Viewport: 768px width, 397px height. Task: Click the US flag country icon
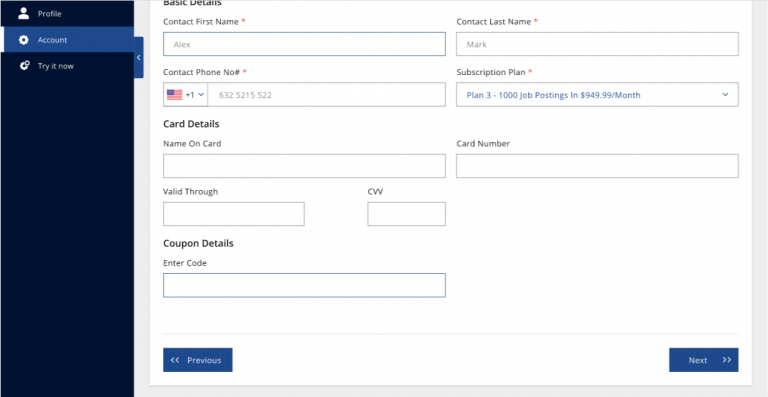click(x=174, y=94)
